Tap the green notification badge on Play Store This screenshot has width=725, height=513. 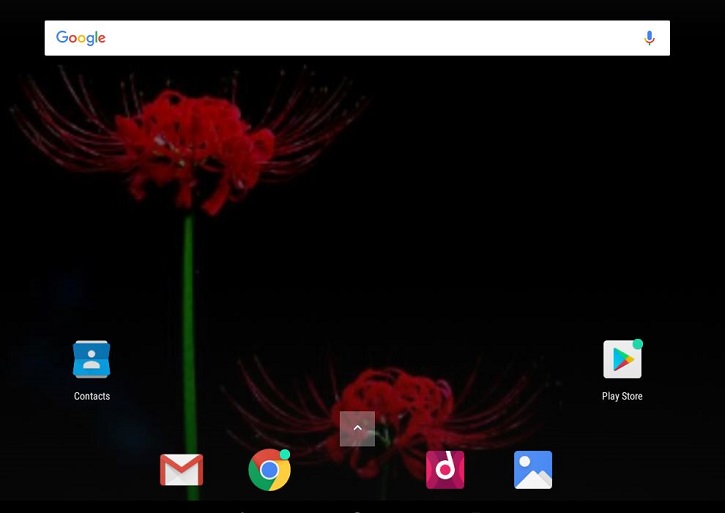(638, 345)
